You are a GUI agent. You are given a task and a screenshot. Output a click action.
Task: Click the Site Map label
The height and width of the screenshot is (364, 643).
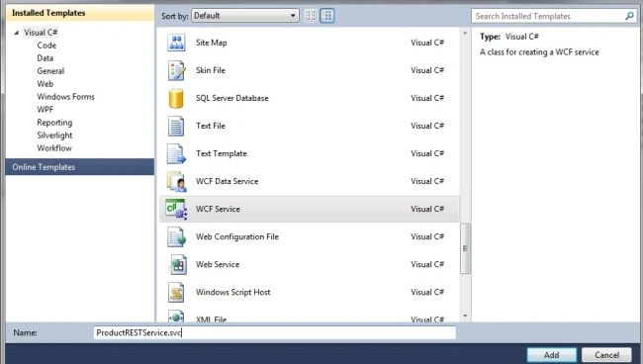click(x=211, y=43)
